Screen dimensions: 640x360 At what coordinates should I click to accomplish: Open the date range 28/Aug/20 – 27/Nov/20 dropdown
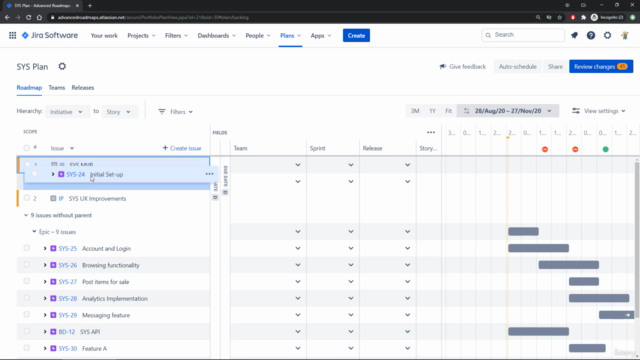[x=508, y=111]
